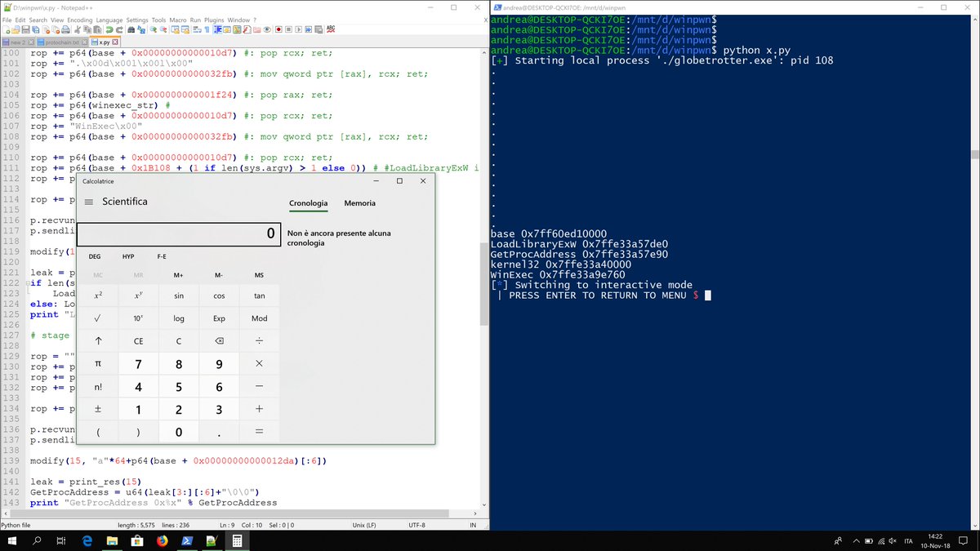Click the Mod button on calculator
Image resolution: width=980 pixels, height=551 pixels.
click(x=260, y=318)
